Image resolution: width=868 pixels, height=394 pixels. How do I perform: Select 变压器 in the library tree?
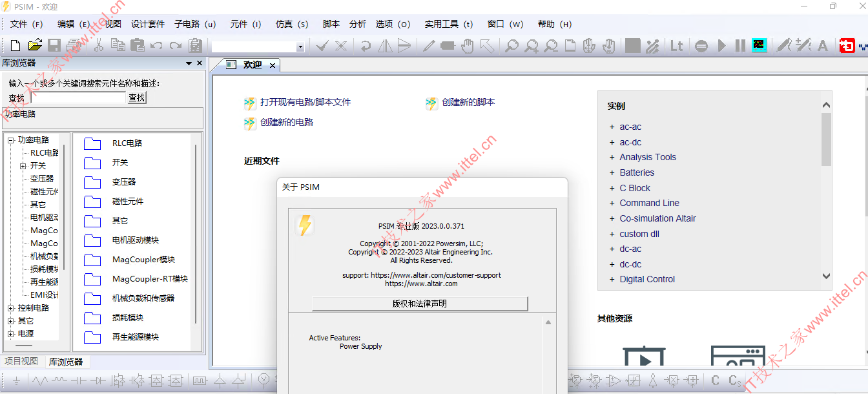pos(42,179)
